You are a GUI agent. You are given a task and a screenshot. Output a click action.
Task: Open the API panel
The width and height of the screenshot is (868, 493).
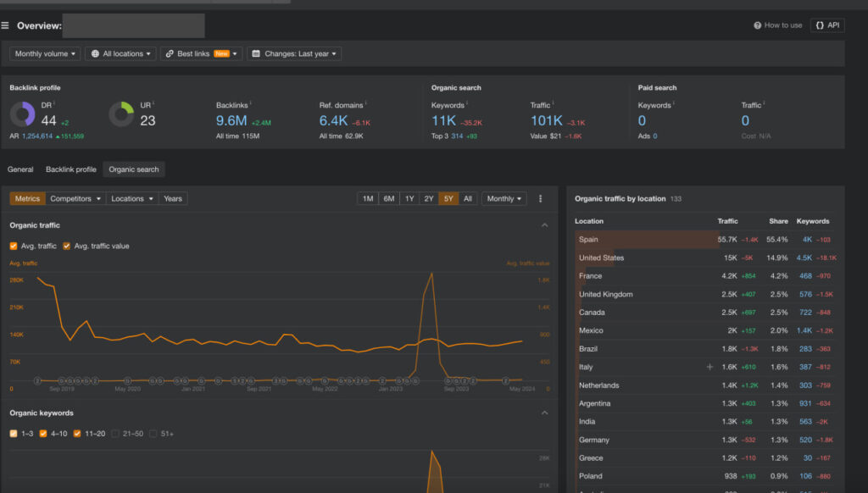(x=827, y=25)
